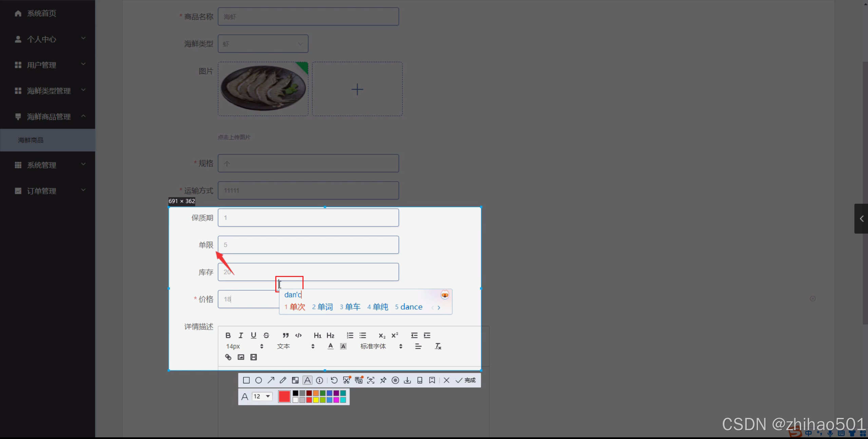The width and height of the screenshot is (868, 439).
Task: Choose the pencil freehand tool
Action: click(283, 380)
